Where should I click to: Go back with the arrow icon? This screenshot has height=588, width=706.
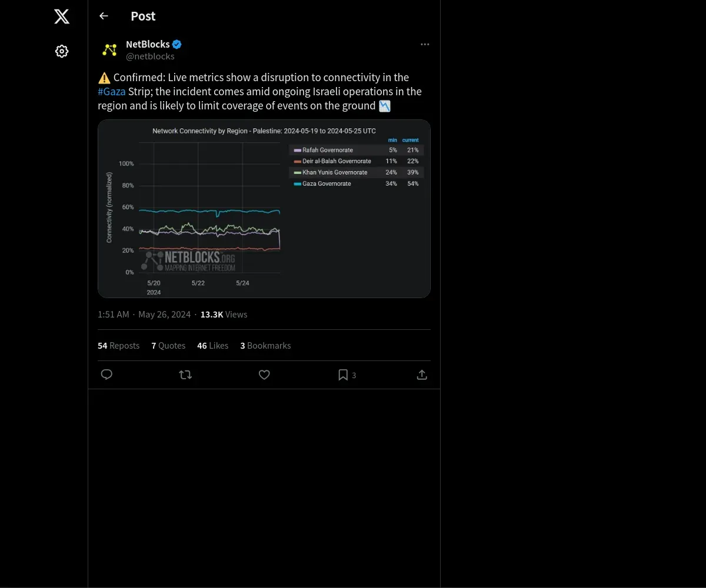point(104,16)
